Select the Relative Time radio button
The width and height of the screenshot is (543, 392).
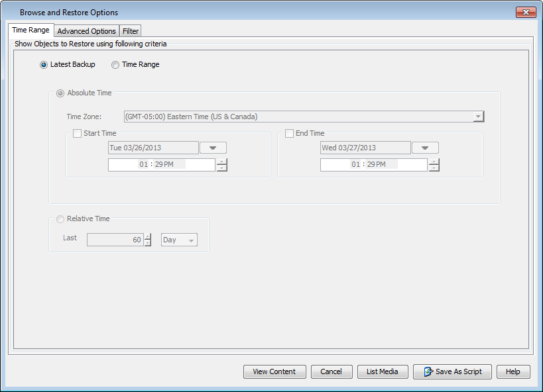(61, 219)
